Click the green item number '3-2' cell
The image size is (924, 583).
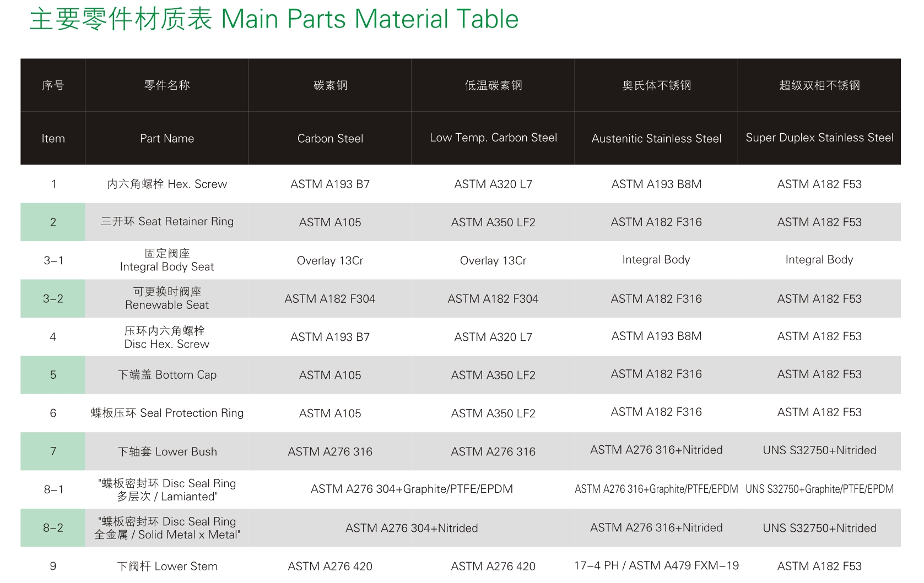pyautogui.click(x=53, y=298)
